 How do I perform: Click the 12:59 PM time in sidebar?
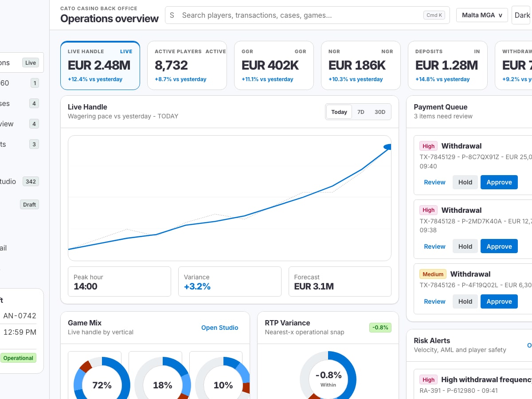(x=20, y=332)
